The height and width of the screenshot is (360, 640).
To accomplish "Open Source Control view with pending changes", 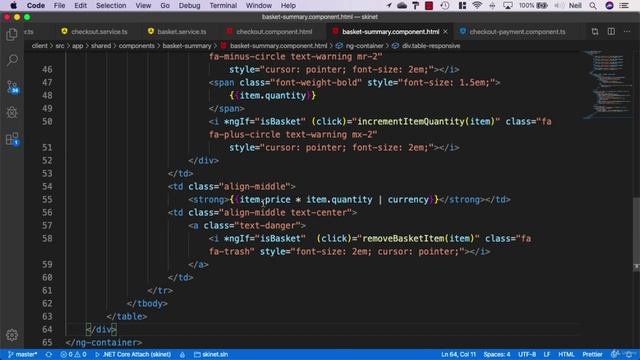I will coord(12,87).
